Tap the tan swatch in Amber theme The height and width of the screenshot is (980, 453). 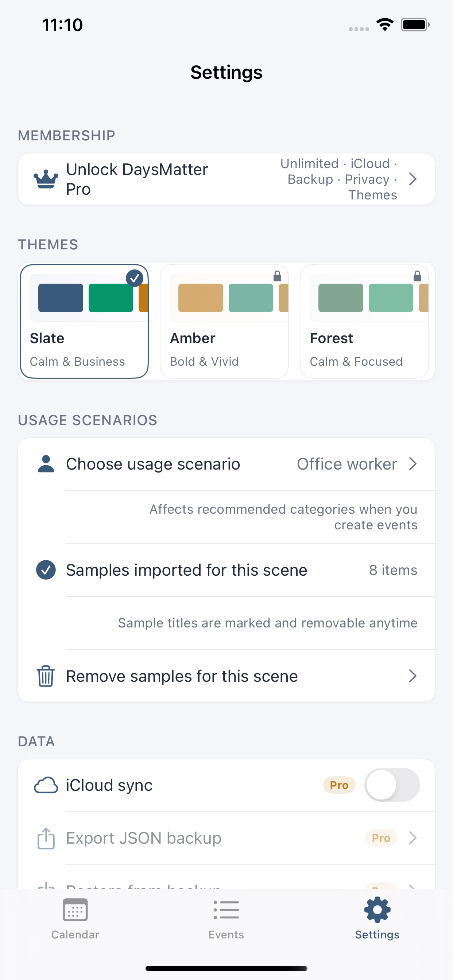(x=201, y=297)
